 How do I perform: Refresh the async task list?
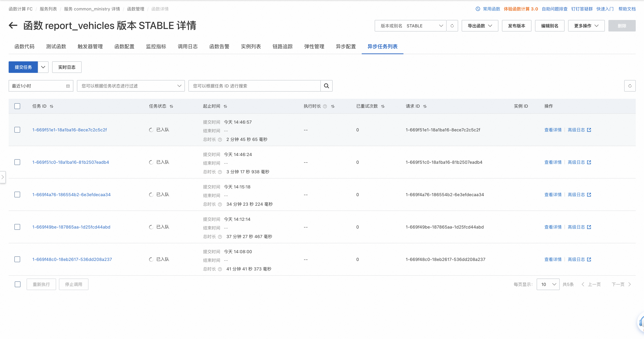pos(630,86)
